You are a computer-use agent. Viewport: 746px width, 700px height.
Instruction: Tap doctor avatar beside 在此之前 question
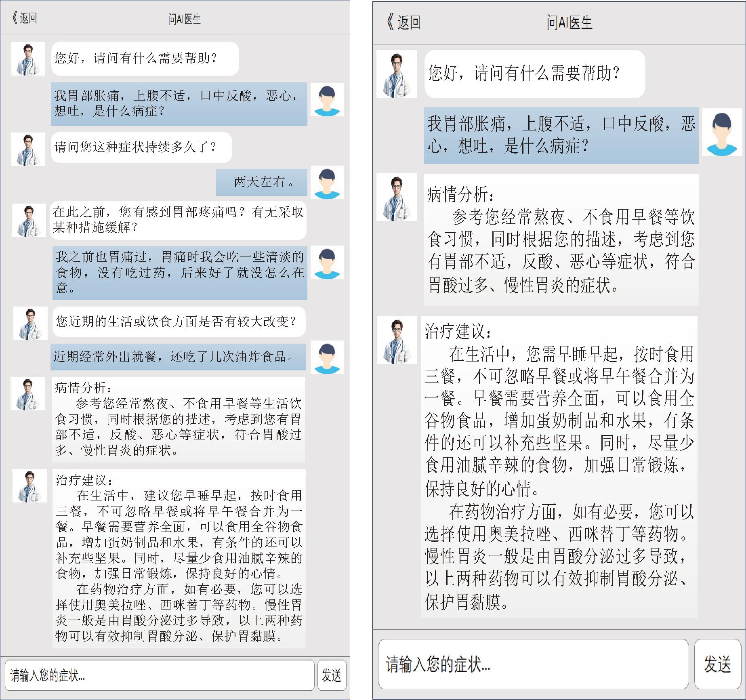click(29, 220)
